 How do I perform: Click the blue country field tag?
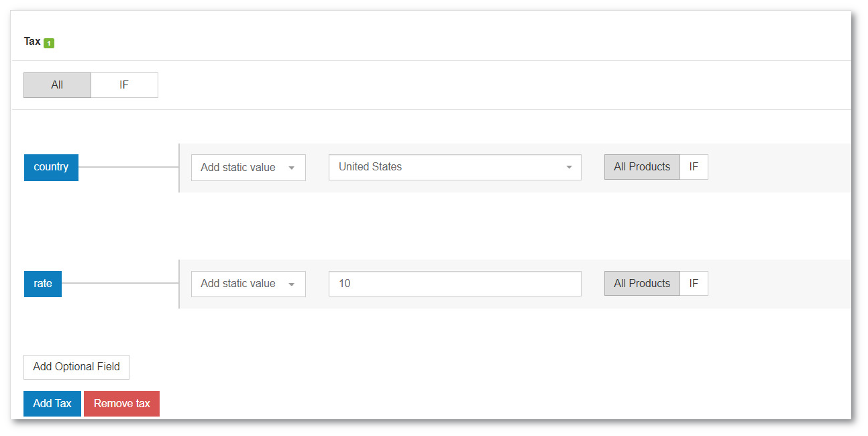(x=51, y=167)
